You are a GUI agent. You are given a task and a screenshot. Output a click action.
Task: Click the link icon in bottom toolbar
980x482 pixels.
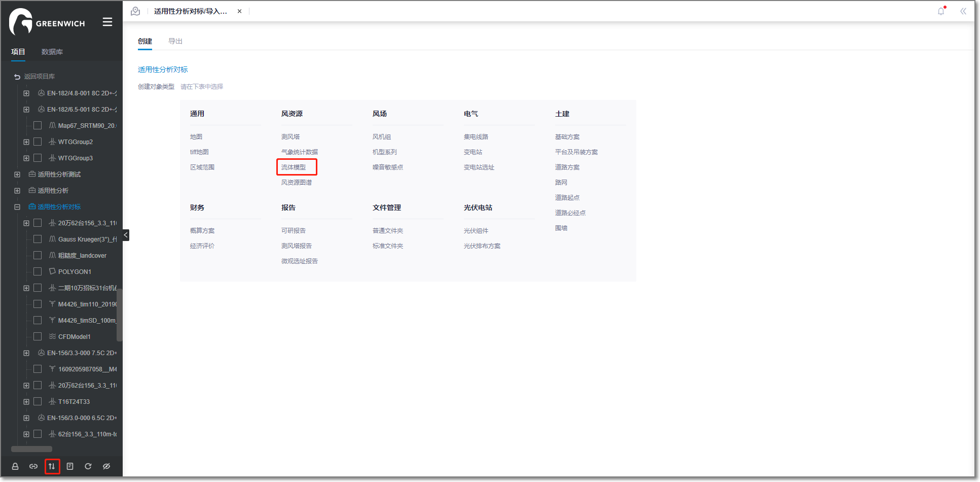(x=33, y=466)
